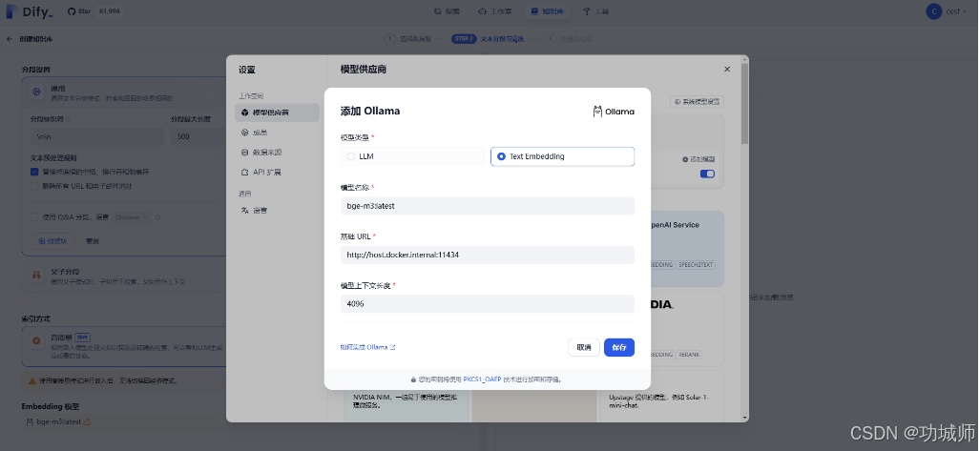Click the high quality index orange icon

pyautogui.click(x=37, y=341)
